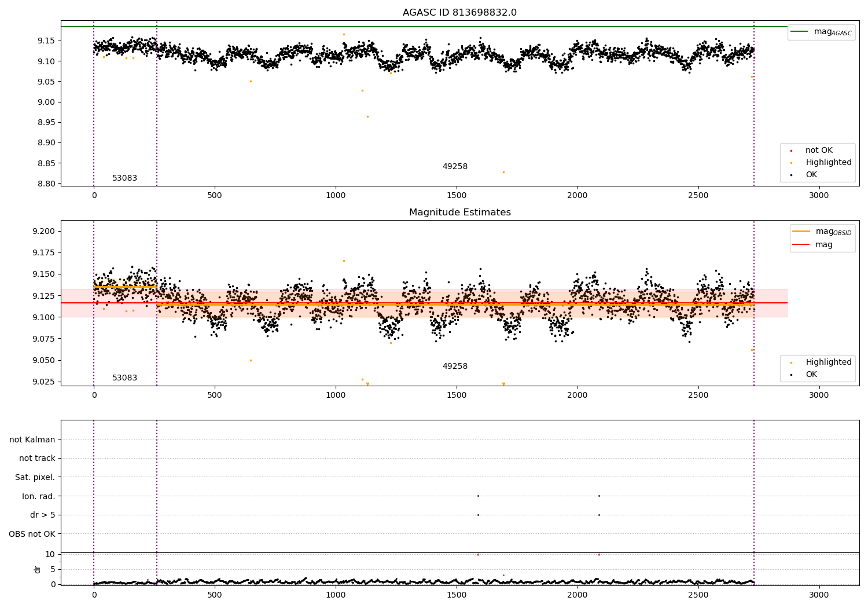This screenshot has height=608, width=868.
Task: Click the '2000' x-tick of the middle panel
Action: (578, 395)
